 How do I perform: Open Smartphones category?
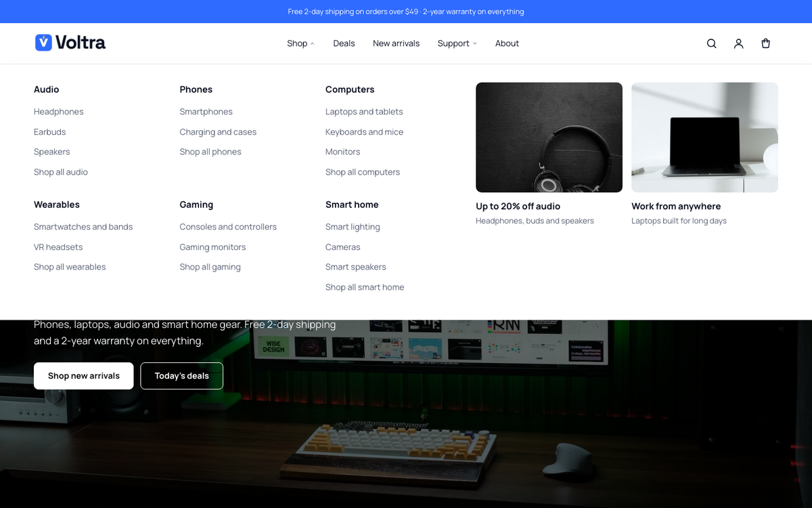[x=206, y=112]
